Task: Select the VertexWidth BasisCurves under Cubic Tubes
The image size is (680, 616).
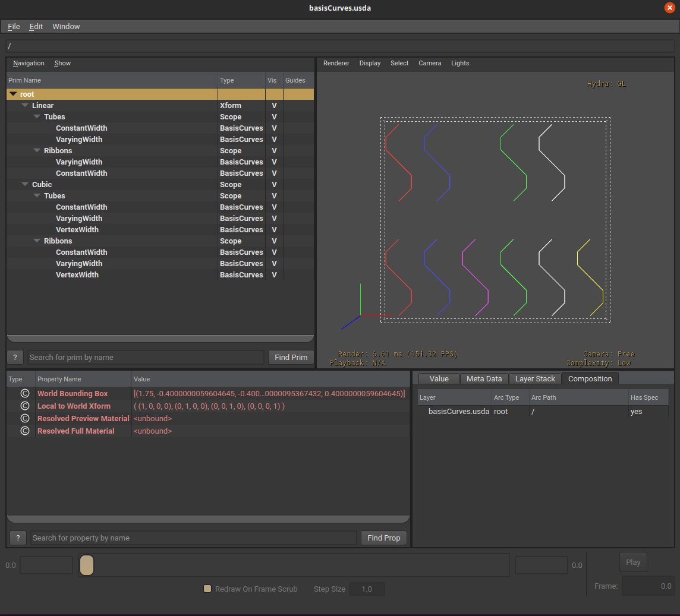Action: tap(77, 229)
